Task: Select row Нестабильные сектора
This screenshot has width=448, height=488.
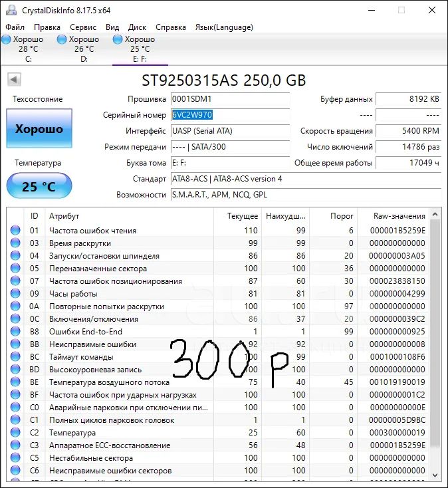Action: tap(218, 458)
